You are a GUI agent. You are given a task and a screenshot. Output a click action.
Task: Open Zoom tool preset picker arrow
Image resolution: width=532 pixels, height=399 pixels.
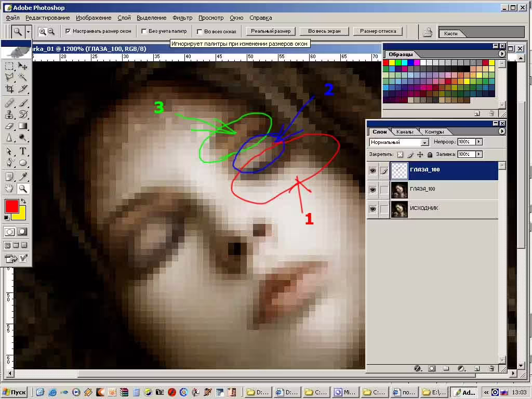pos(28,32)
